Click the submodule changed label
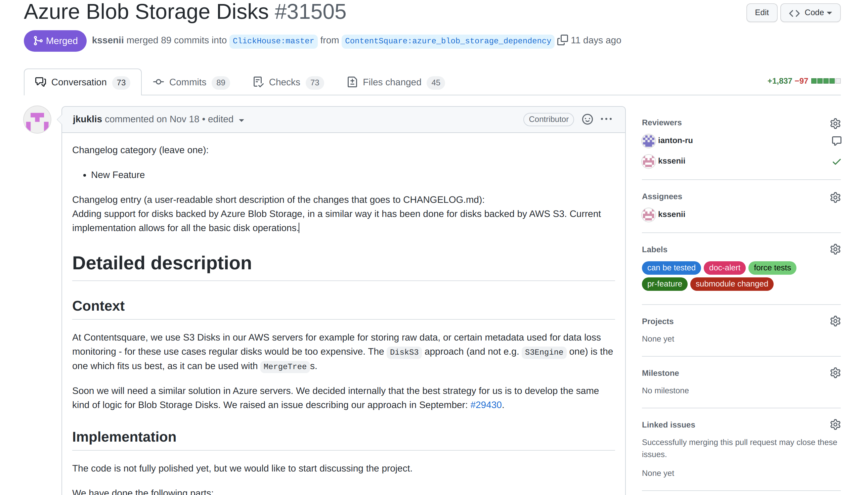This screenshot has height=495, width=868. coord(731,284)
